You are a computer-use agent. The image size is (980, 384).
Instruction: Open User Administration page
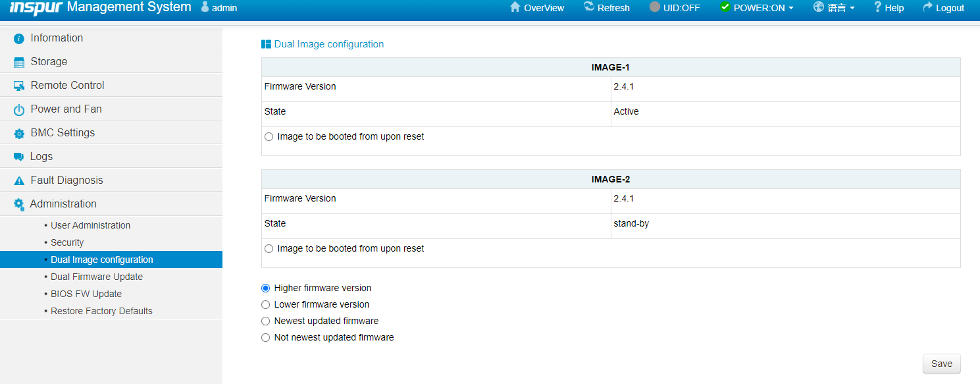pyautogui.click(x=90, y=225)
